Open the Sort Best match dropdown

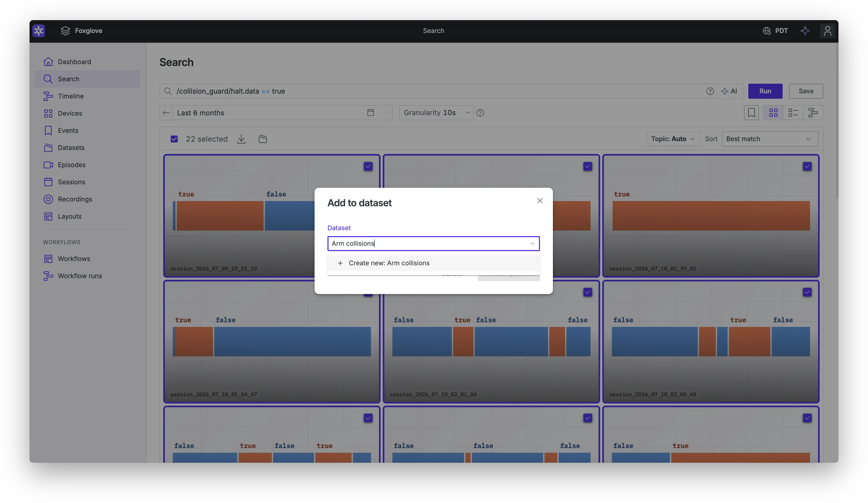click(x=770, y=139)
